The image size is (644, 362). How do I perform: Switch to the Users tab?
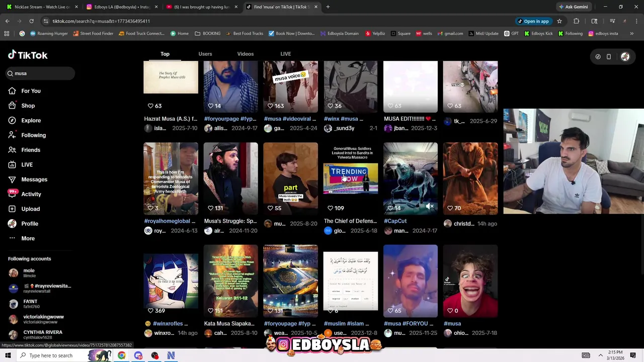pos(205,54)
